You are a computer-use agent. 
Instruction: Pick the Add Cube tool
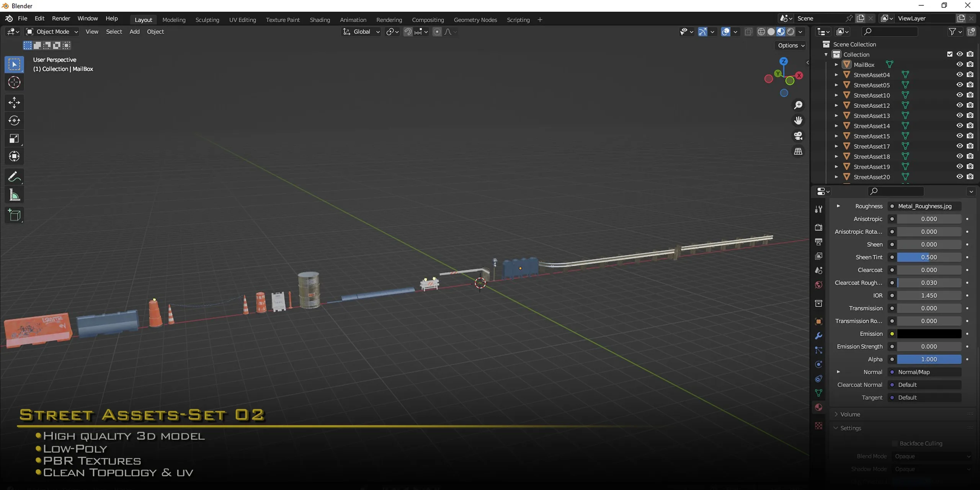(14, 215)
